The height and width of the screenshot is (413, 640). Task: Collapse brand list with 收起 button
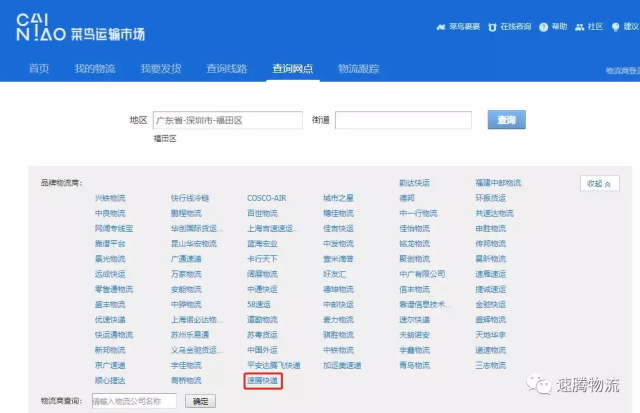click(600, 184)
